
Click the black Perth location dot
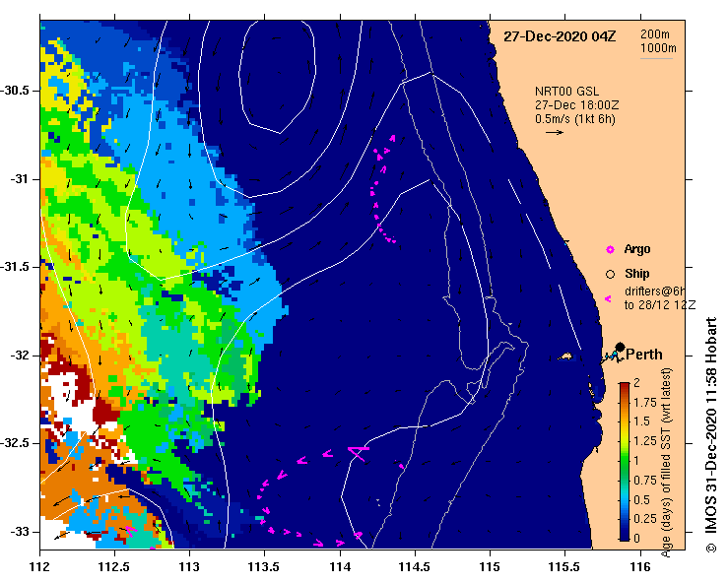click(x=620, y=347)
